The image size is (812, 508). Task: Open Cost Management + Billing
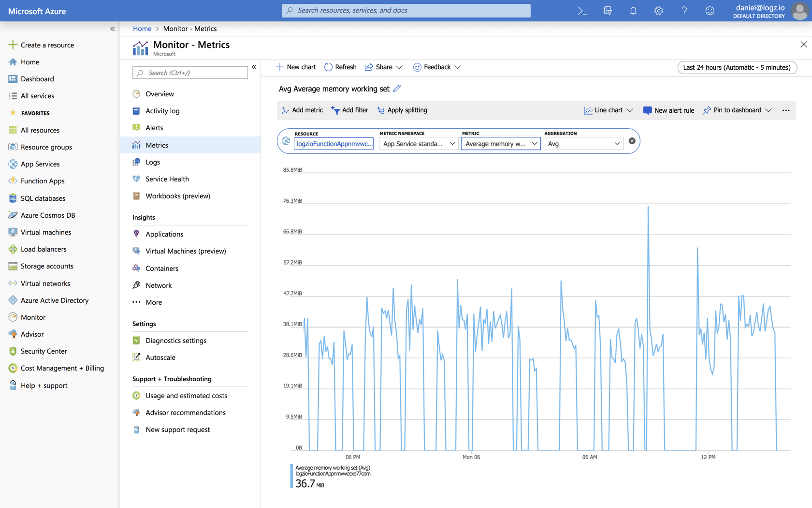point(56,368)
